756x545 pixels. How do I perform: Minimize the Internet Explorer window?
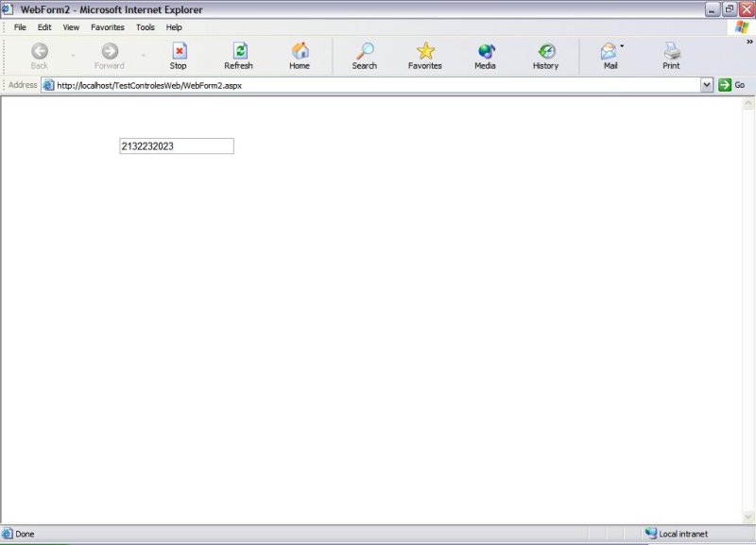[x=713, y=9]
